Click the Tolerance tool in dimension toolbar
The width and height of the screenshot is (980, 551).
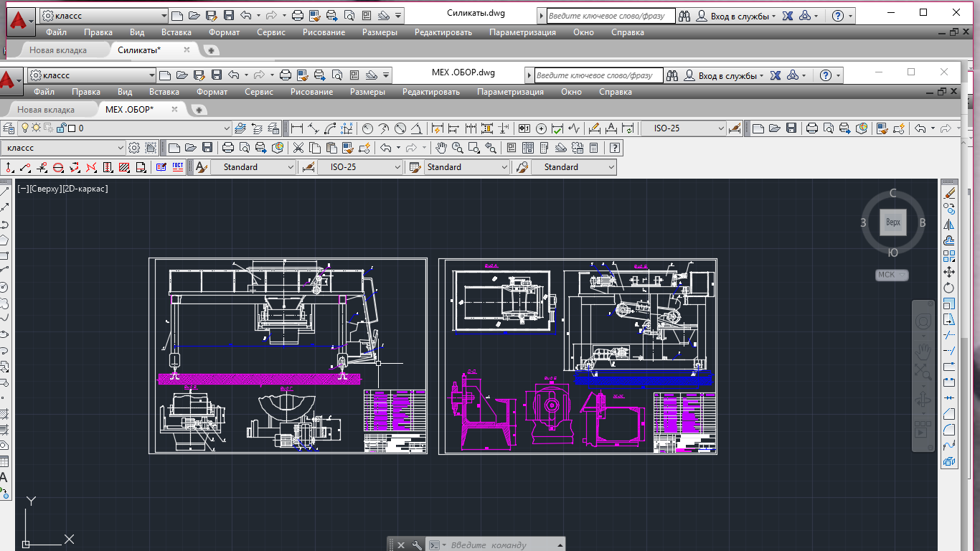click(x=524, y=128)
